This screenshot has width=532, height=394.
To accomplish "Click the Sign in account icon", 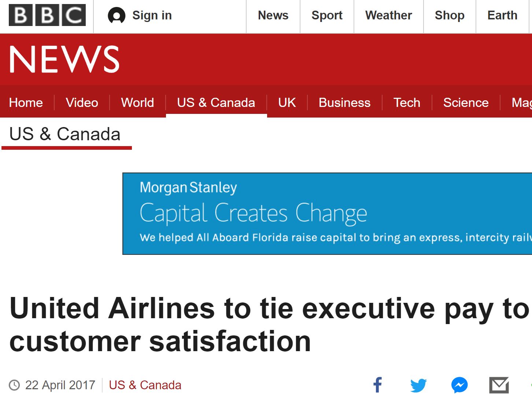I will pos(117,16).
